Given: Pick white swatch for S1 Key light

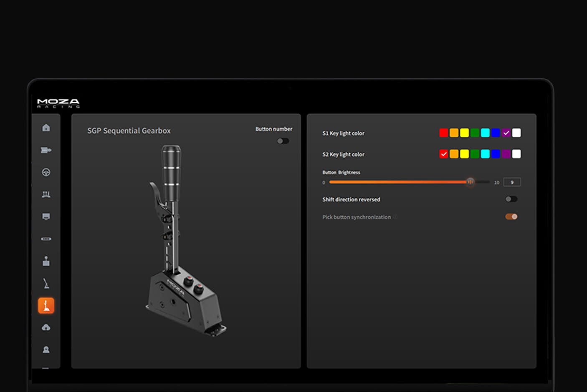Looking at the screenshot, I should [516, 133].
